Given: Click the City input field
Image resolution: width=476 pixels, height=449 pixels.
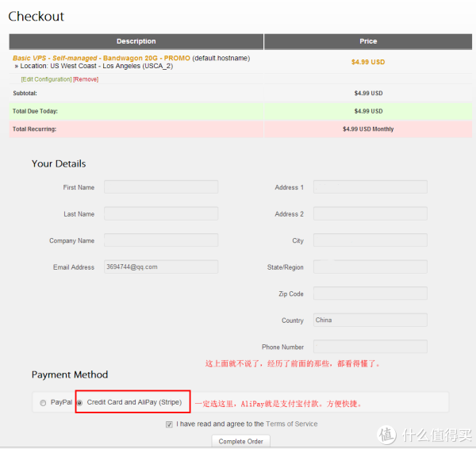Looking at the screenshot, I should point(370,240).
